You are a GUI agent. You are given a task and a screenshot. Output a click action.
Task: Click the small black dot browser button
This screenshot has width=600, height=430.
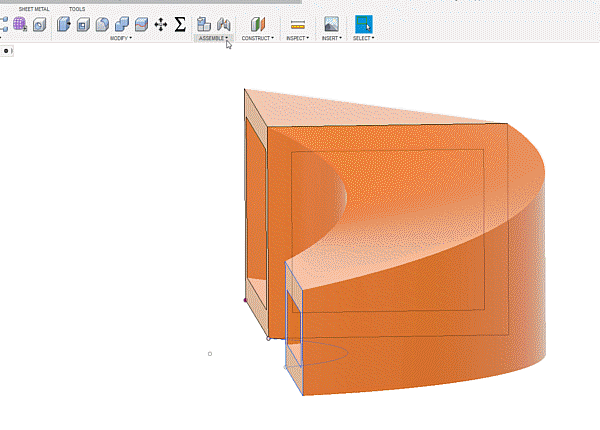[x=6, y=51]
